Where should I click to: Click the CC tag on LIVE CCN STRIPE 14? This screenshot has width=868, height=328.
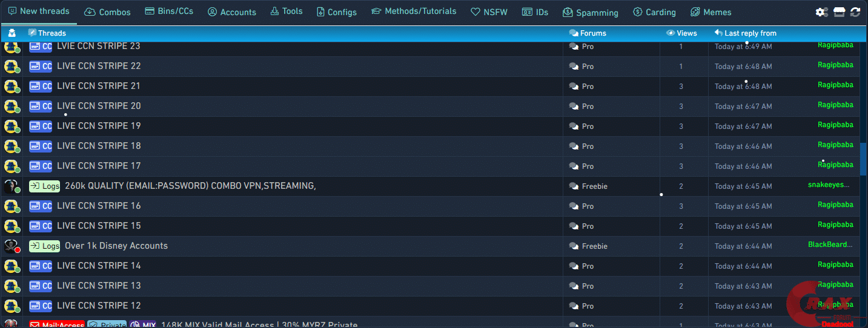coord(41,266)
